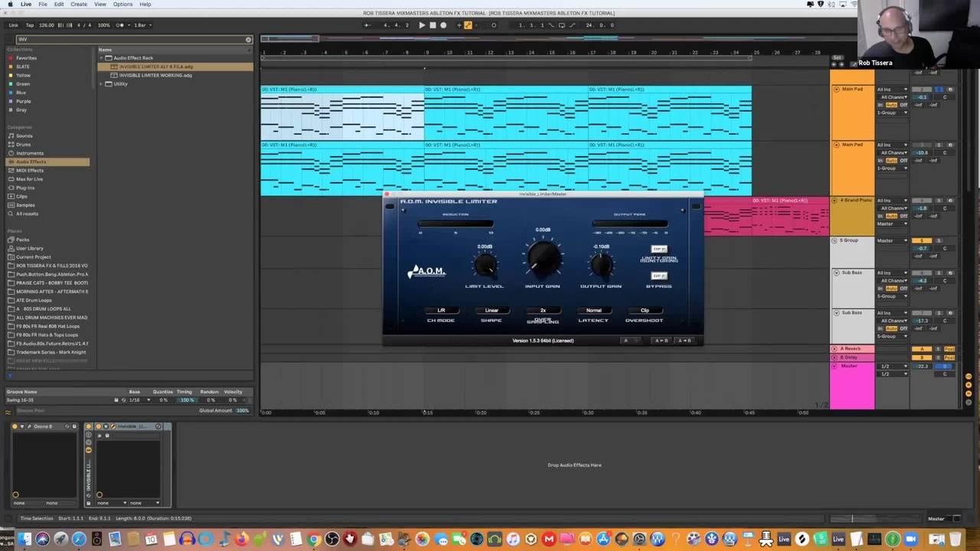The height and width of the screenshot is (551, 980).
Task: Open the MIDI Effects browser category
Action: [30, 171]
